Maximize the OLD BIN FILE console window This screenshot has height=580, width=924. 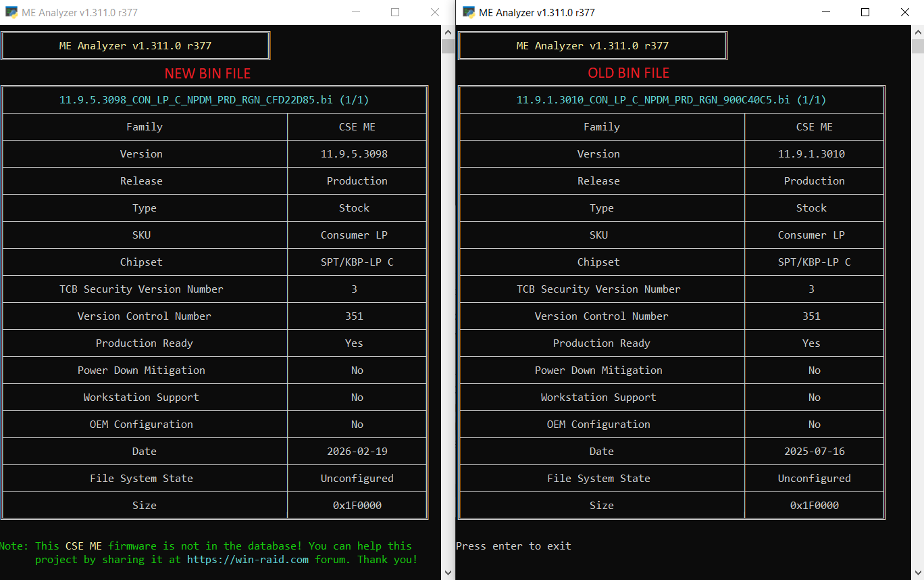click(x=865, y=12)
